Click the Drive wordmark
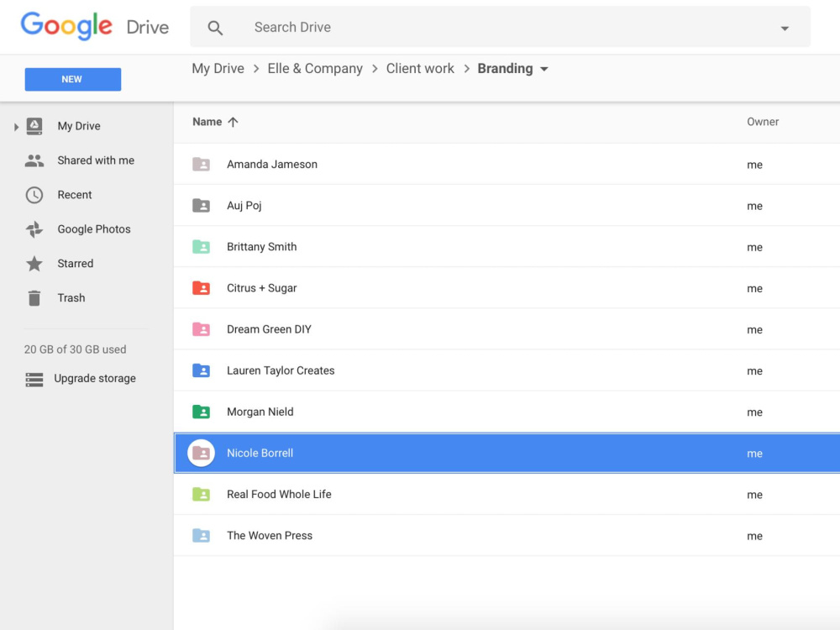Image resolution: width=840 pixels, height=630 pixels. tap(147, 28)
